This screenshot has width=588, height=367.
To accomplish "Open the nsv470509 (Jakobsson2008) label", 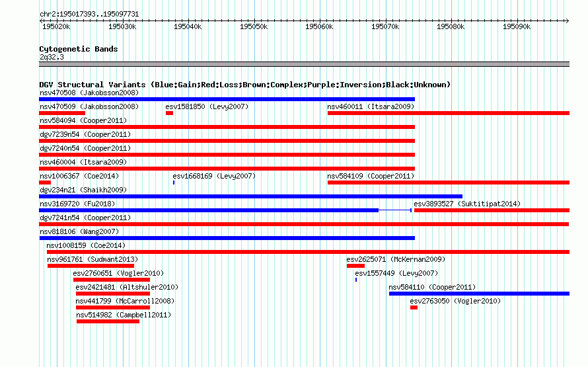I will point(89,106).
